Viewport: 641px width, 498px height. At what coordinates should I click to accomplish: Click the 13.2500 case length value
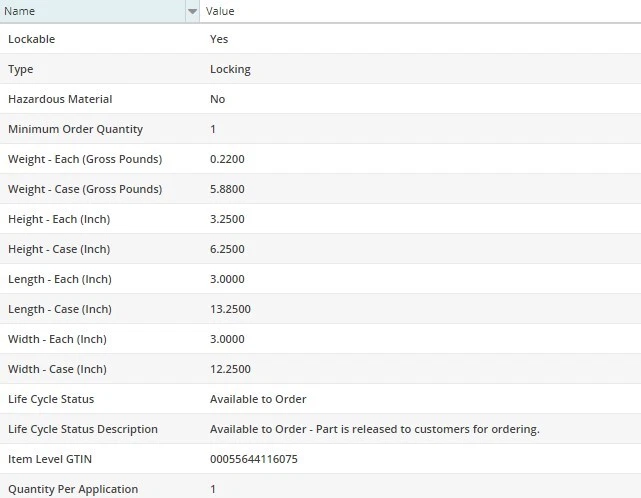click(230, 309)
